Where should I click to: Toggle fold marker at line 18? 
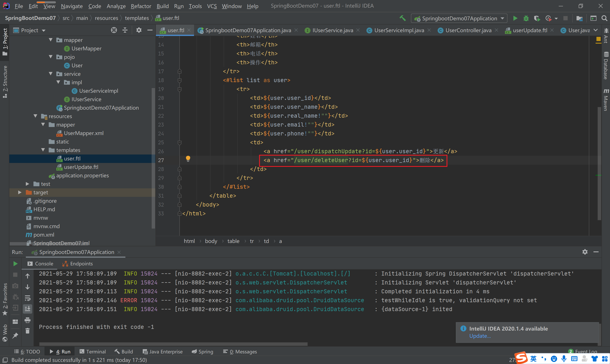tap(179, 80)
